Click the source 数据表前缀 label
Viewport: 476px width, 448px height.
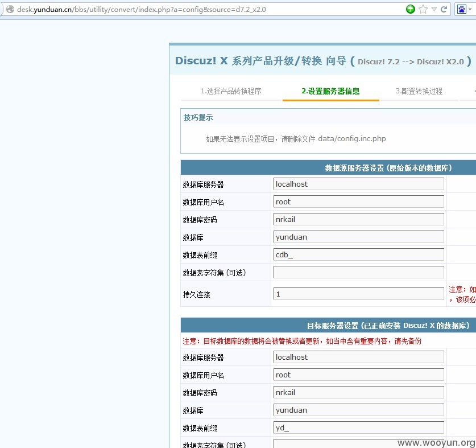pos(200,255)
